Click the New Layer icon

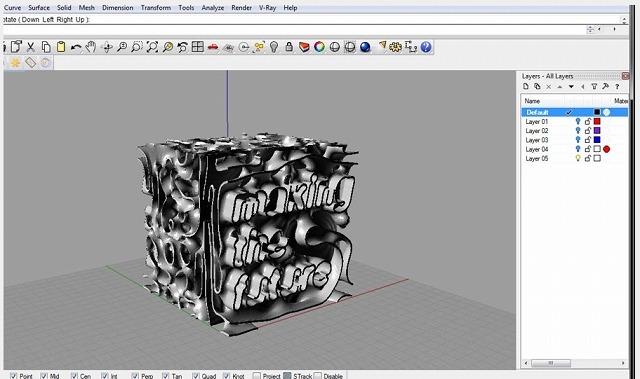[x=526, y=86]
